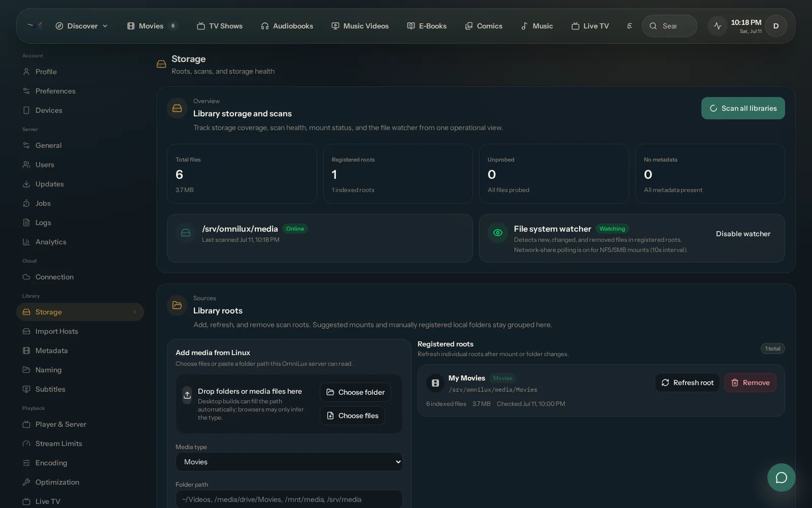
Task: Click the Registered roots stat card
Action: [398, 174]
